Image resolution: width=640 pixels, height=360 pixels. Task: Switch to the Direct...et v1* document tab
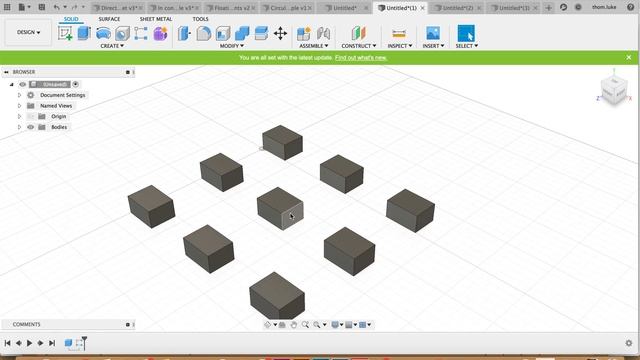(x=117, y=8)
